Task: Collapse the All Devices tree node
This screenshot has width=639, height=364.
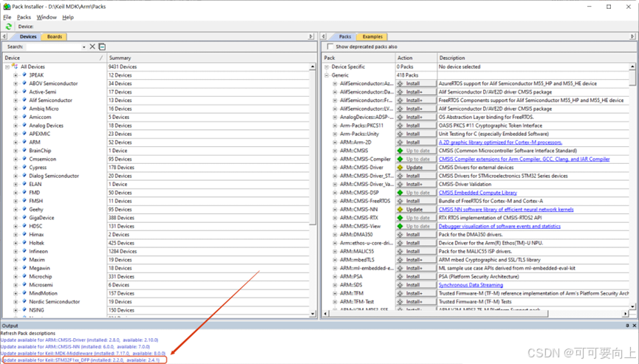Action: click(x=7, y=66)
